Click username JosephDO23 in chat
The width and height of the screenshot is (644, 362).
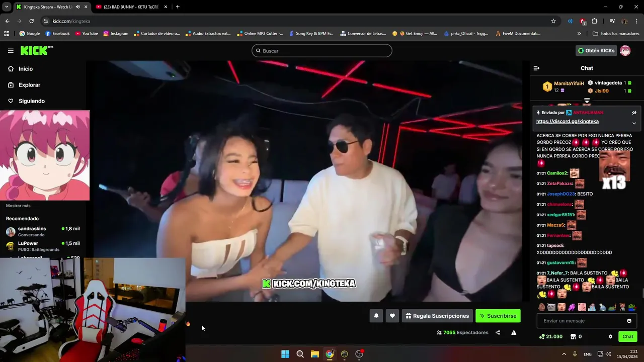pos(560,194)
